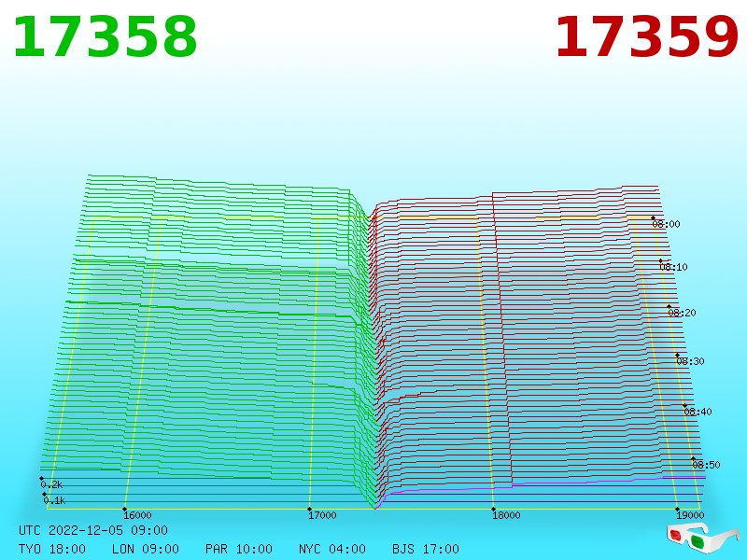This screenshot has height=560, width=747.
Task: Click the LON 09:00 clock
Action: click(146, 549)
